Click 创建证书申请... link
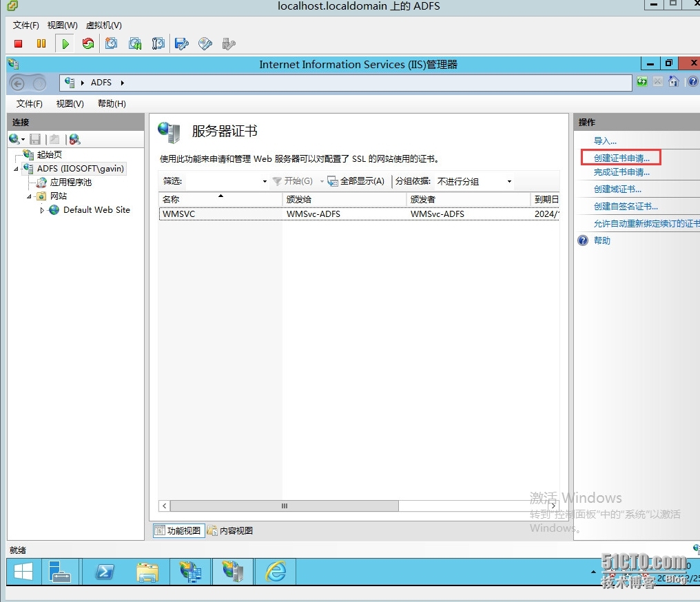The image size is (700, 602). click(621, 158)
